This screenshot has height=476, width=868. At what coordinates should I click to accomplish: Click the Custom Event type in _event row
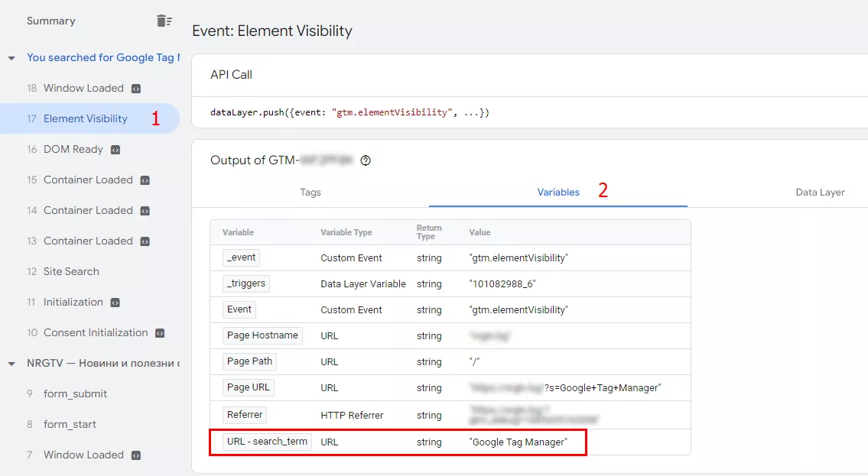(x=351, y=258)
